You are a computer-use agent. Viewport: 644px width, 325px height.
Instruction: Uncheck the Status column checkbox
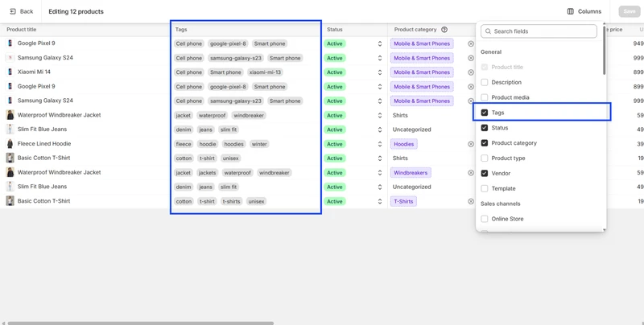pyautogui.click(x=485, y=128)
